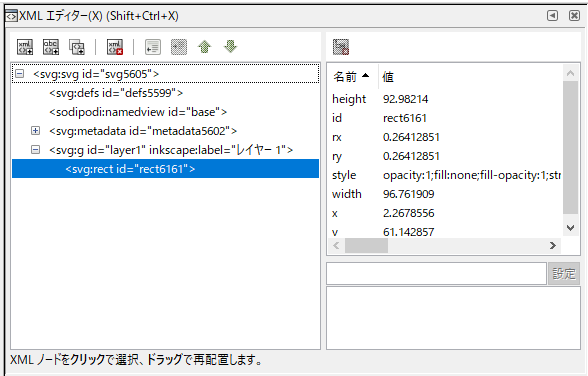Click the value 96.761909
588x376 pixels.
pos(408,194)
